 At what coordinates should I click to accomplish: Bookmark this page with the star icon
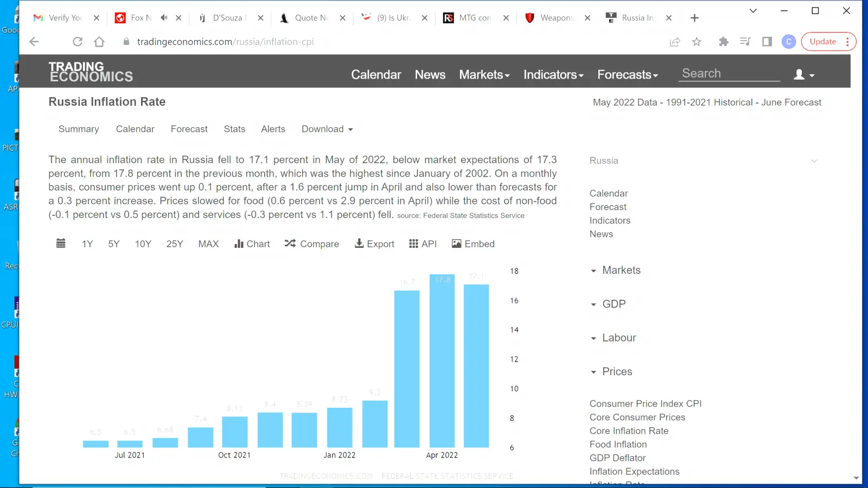click(697, 42)
